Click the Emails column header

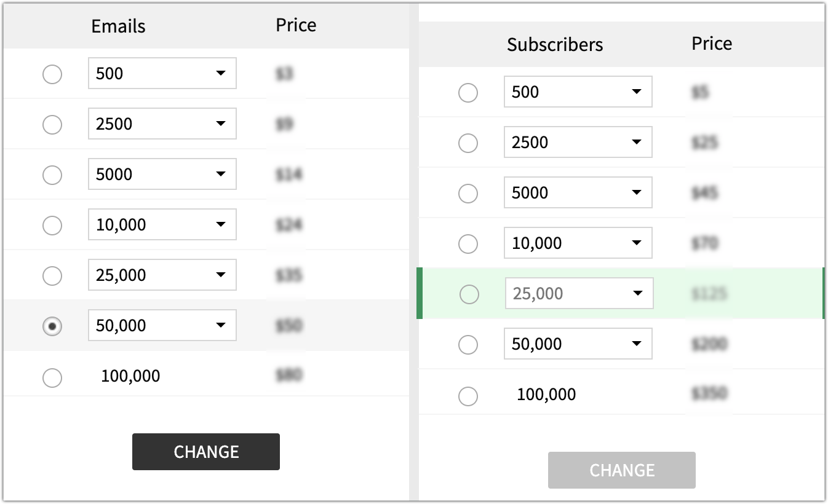[118, 26]
